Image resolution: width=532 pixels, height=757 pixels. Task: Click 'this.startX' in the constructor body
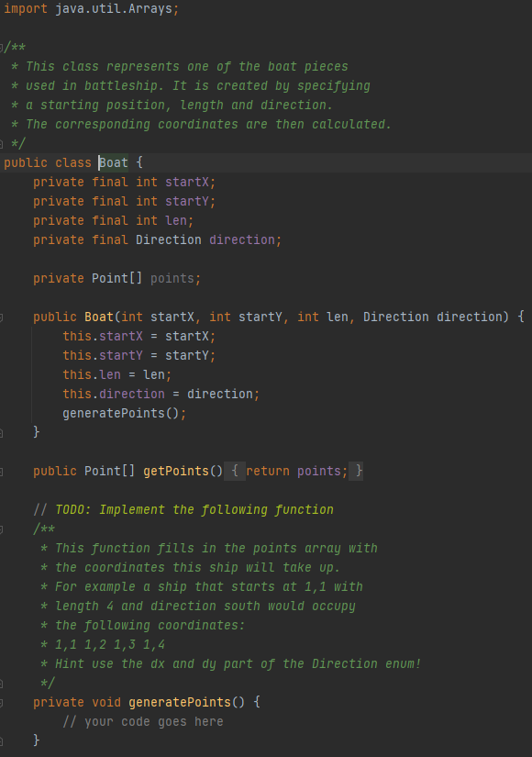click(103, 336)
